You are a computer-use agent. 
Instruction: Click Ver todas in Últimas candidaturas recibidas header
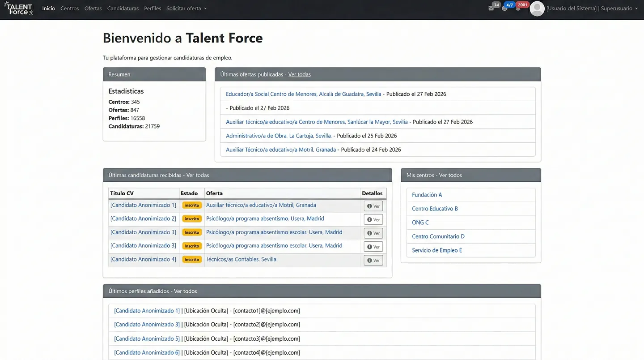[x=198, y=175]
